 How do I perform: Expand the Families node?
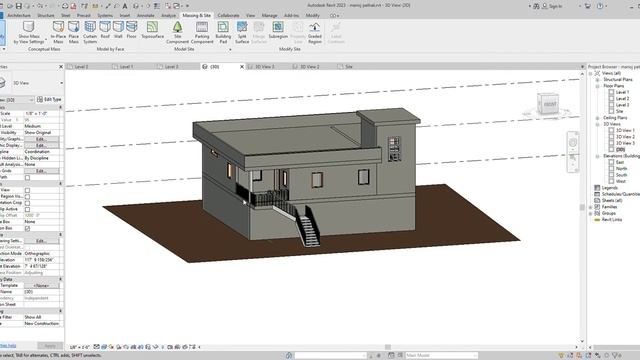coord(591,207)
